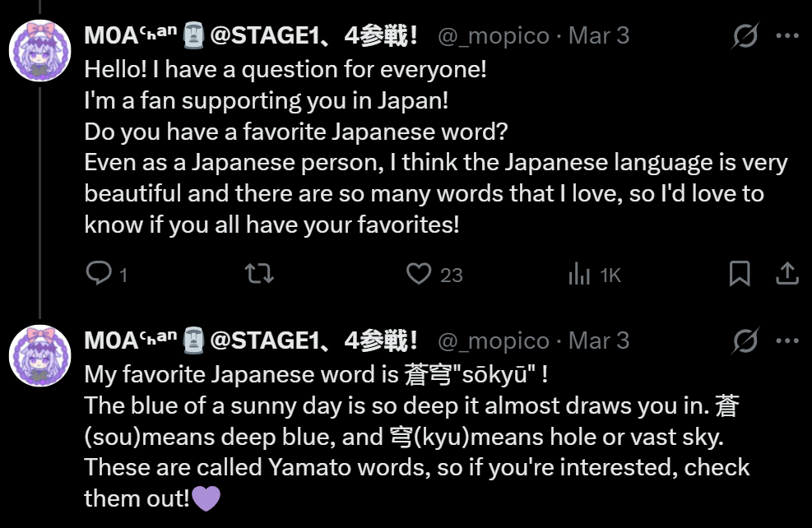Open Grok icon on first tweet
The height and width of the screenshot is (528, 812).
pos(745,35)
